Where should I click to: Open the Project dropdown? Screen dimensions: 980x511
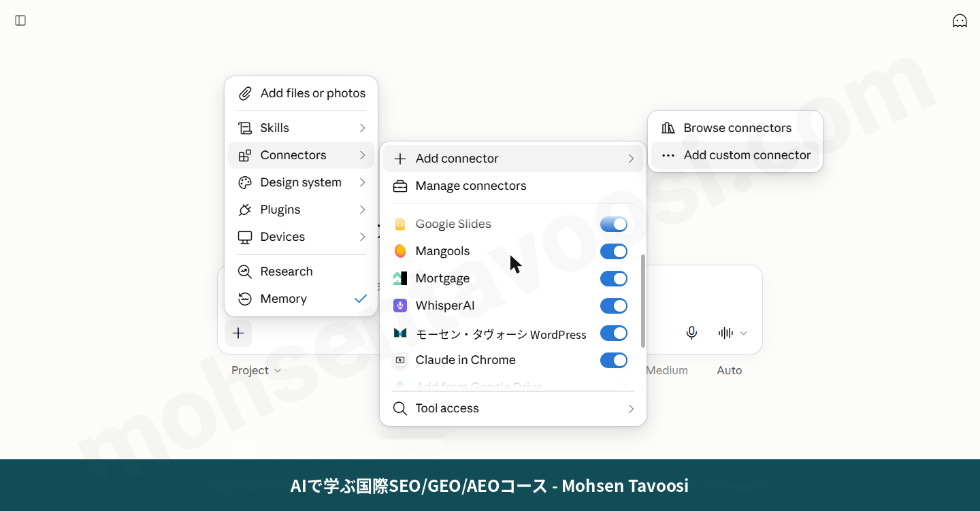pos(256,370)
